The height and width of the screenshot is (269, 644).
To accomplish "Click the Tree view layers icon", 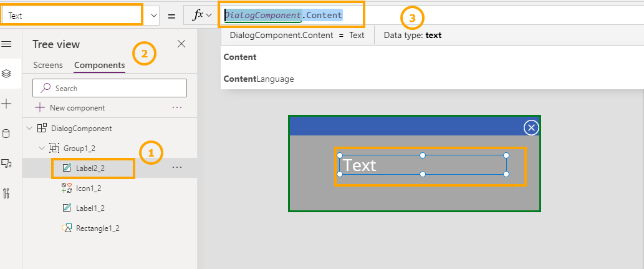I will (7, 74).
